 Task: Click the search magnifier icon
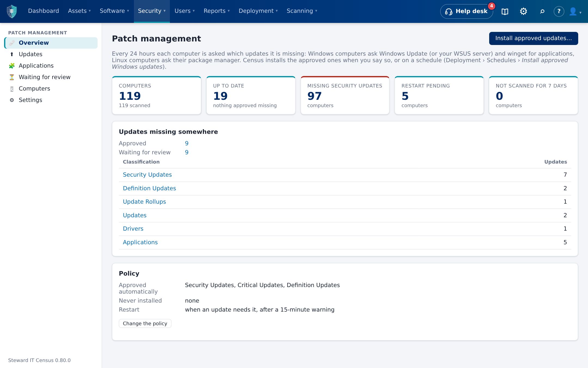(x=542, y=11)
